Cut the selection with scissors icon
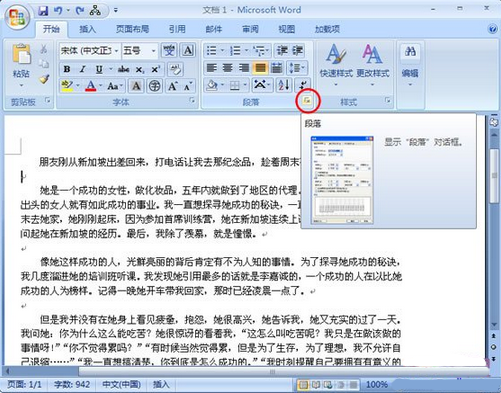The width and height of the screenshot is (501, 393). coord(44,49)
